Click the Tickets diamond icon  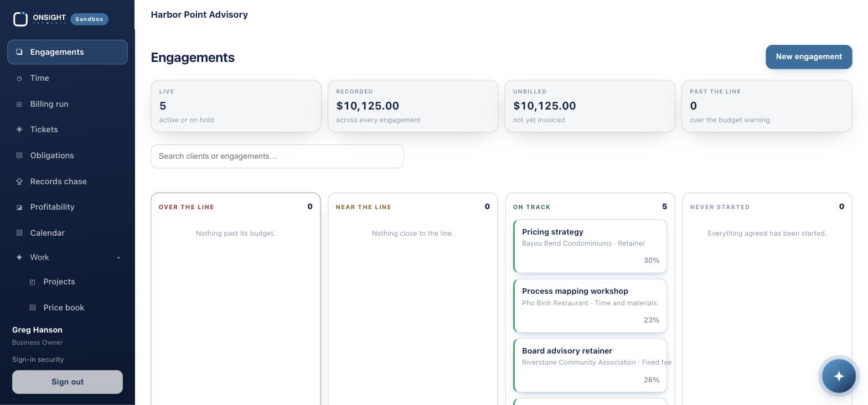click(19, 129)
